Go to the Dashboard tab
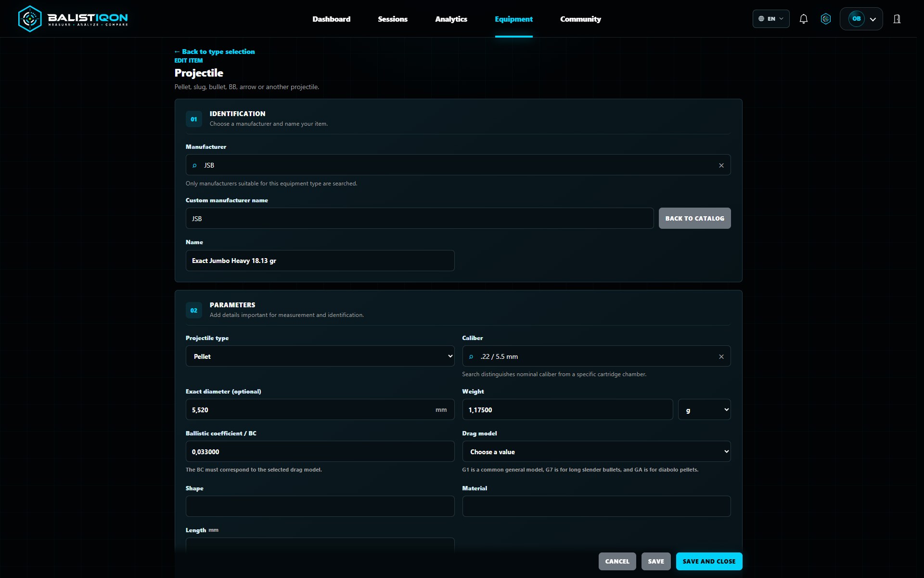The width and height of the screenshot is (924, 578). click(x=332, y=19)
